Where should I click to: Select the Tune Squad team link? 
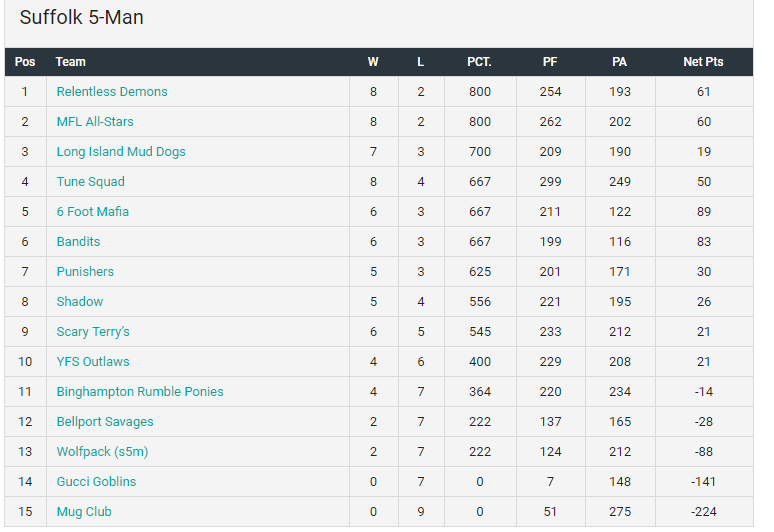click(92, 182)
